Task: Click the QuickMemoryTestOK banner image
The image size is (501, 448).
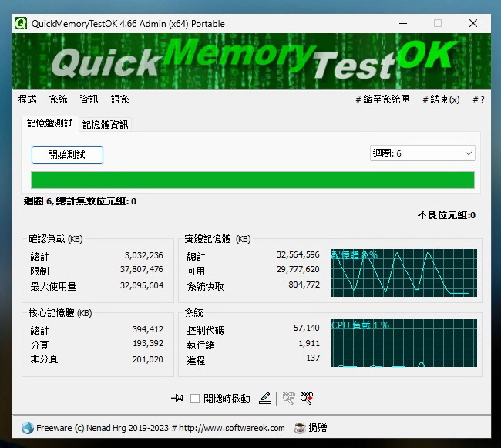Action: [x=251, y=61]
